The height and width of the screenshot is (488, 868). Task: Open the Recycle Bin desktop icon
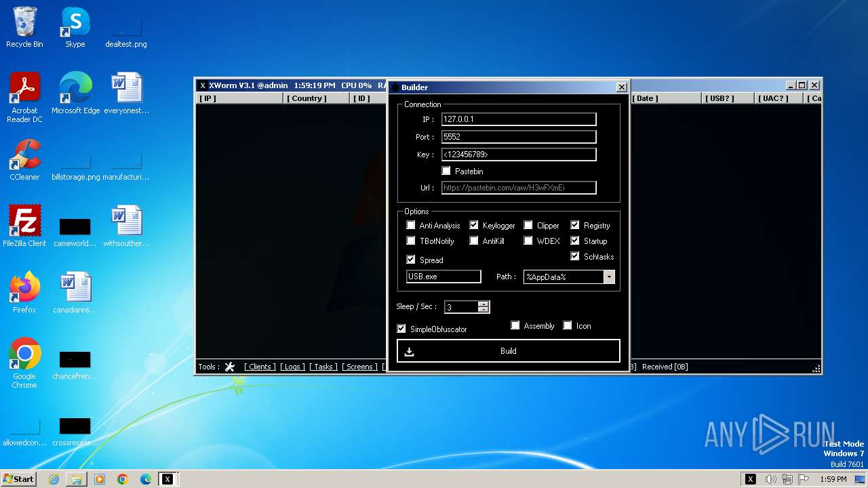[24, 28]
